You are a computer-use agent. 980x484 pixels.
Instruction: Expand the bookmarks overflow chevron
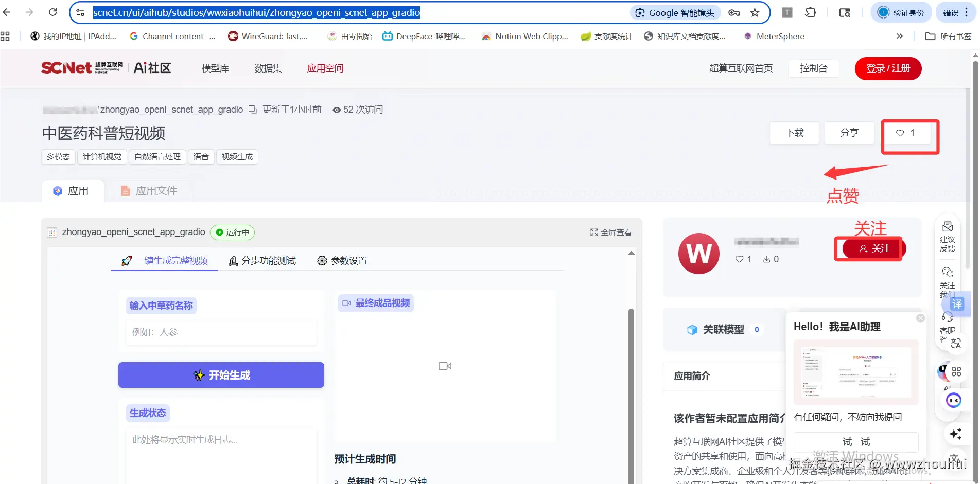click(899, 36)
